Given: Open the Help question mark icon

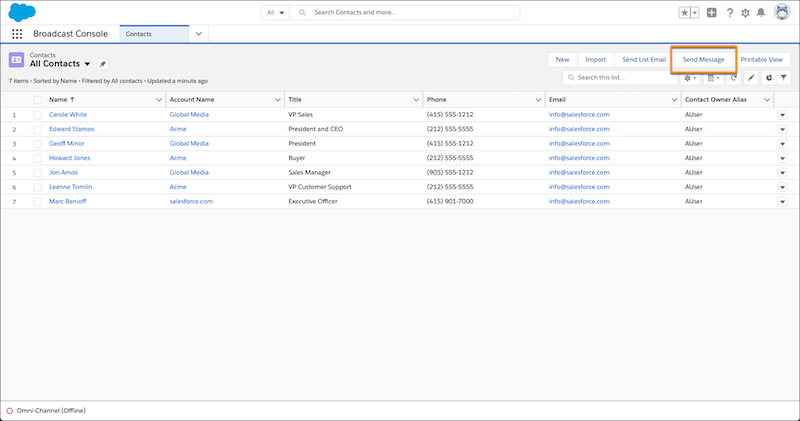Looking at the screenshot, I should click(730, 13).
